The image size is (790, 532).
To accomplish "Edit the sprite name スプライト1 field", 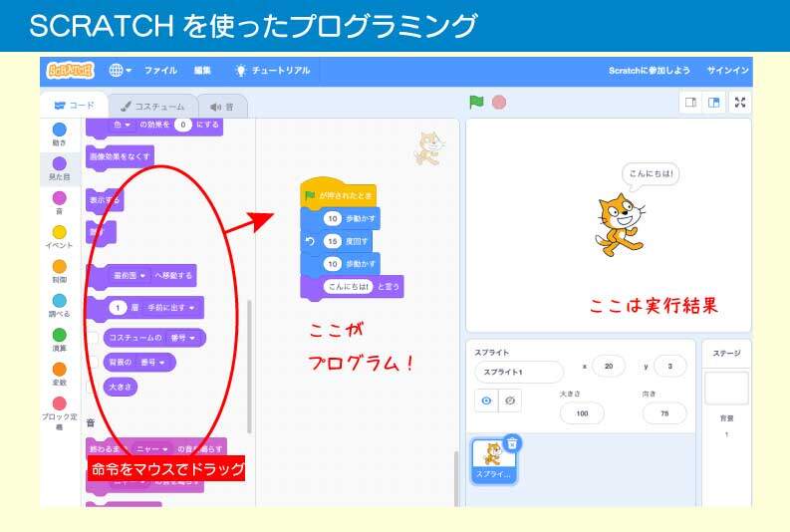I will pos(518,372).
